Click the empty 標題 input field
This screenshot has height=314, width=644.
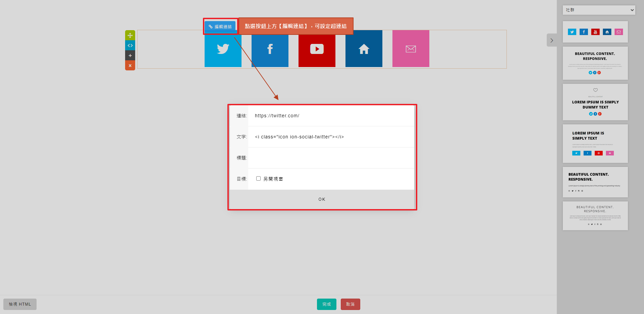point(331,158)
